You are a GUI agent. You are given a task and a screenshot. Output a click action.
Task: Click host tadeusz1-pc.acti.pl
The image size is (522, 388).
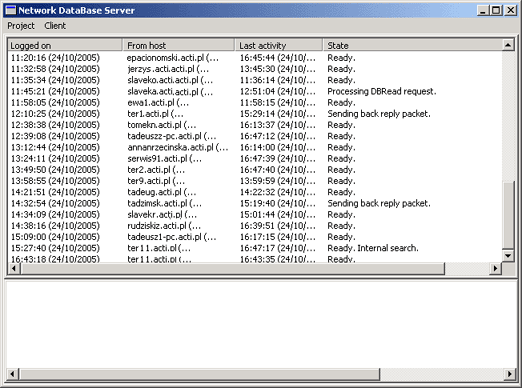[x=172, y=237]
